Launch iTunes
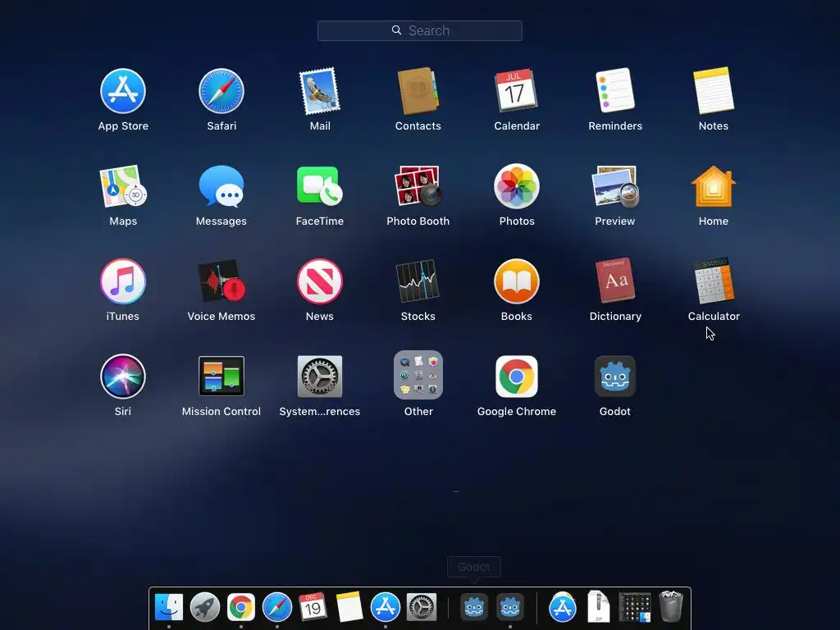840x630 pixels. pyautogui.click(x=123, y=281)
